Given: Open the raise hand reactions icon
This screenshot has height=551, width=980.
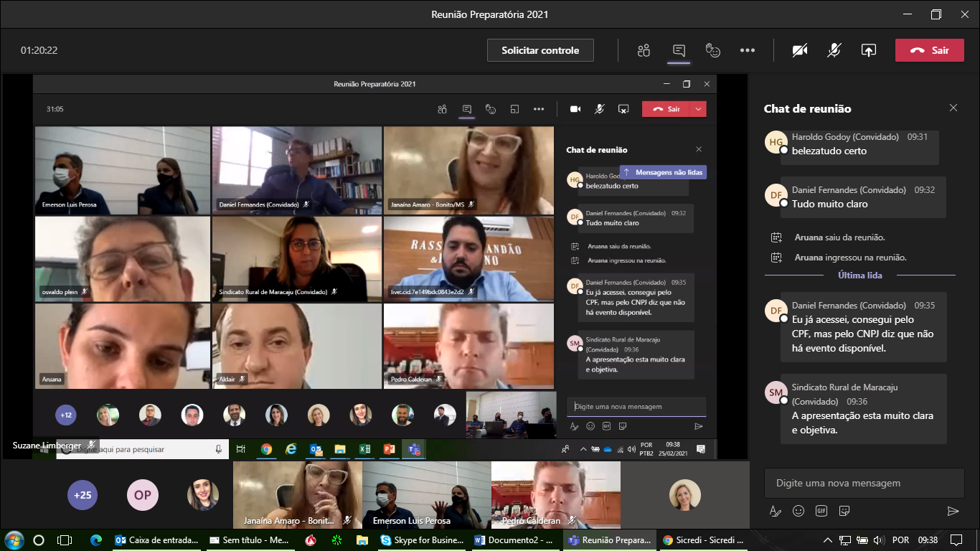Looking at the screenshot, I should [712, 50].
